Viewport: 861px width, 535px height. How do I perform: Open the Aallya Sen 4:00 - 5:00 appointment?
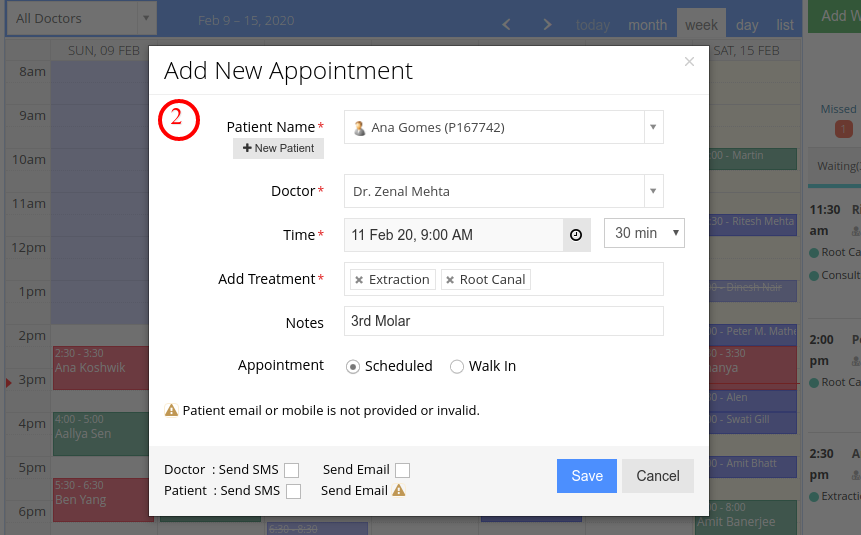(100, 433)
